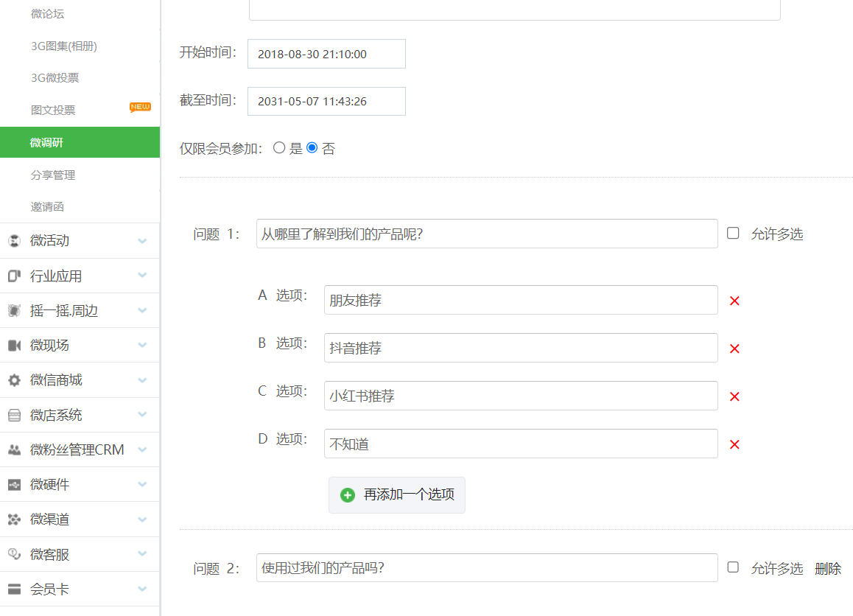Viewport: 853px width, 616px height.
Task: Select 否 for 仅限会员参加
Action: click(312, 147)
